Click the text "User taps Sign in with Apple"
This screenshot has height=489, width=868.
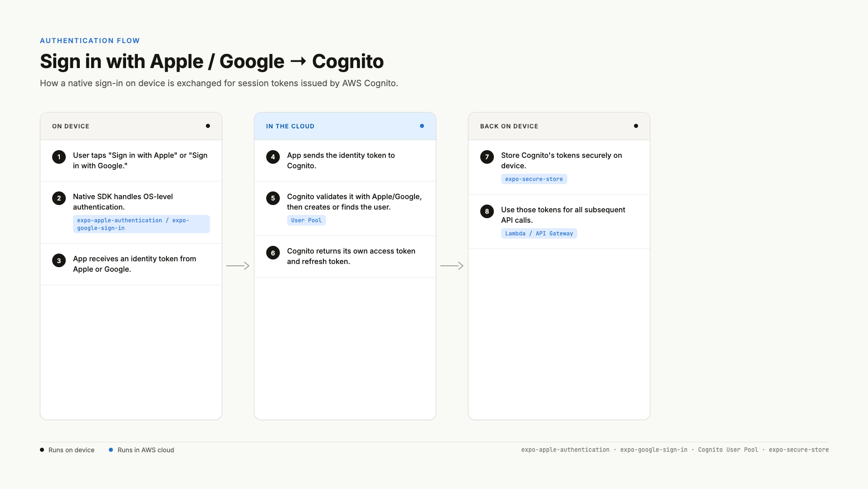(x=140, y=161)
